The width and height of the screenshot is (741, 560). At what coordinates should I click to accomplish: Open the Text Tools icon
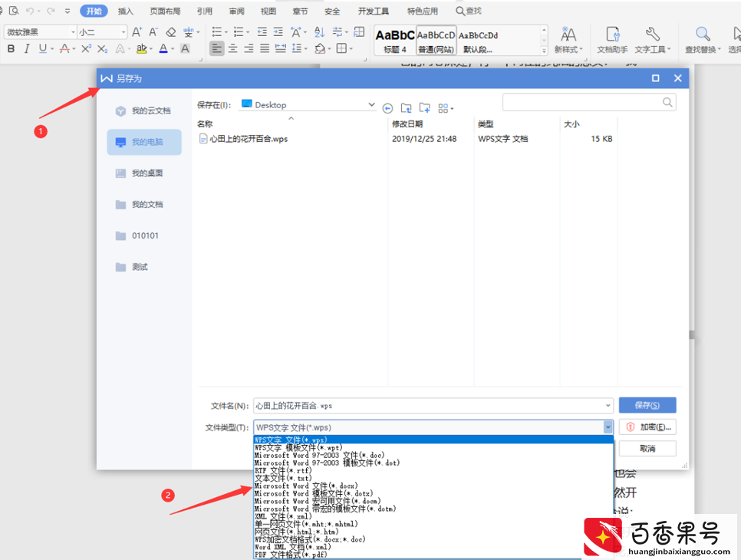(x=653, y=40)
